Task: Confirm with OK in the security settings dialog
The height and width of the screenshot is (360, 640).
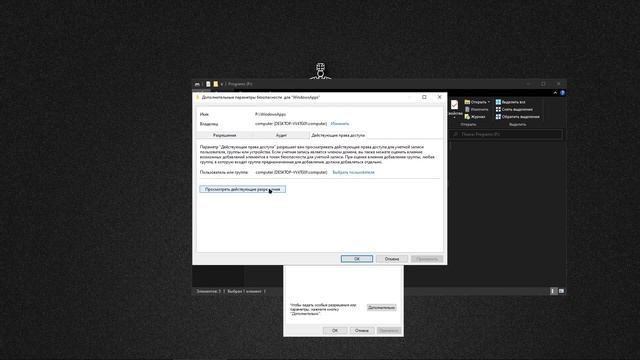Action: coord(357,259)
